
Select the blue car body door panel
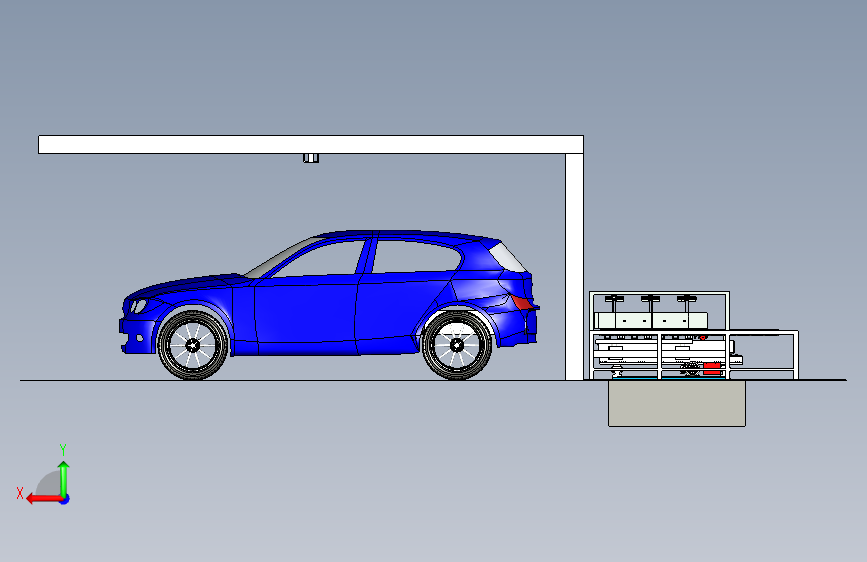[305, 315]
